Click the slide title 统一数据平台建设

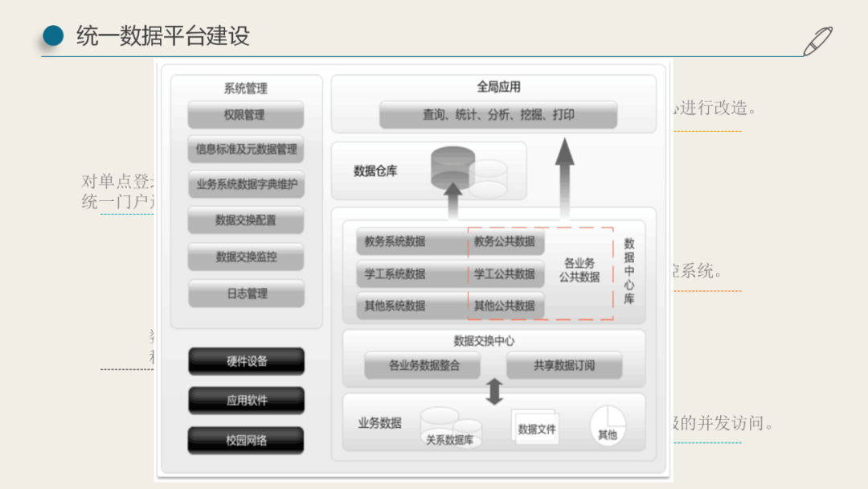click(x=162, y=35)
